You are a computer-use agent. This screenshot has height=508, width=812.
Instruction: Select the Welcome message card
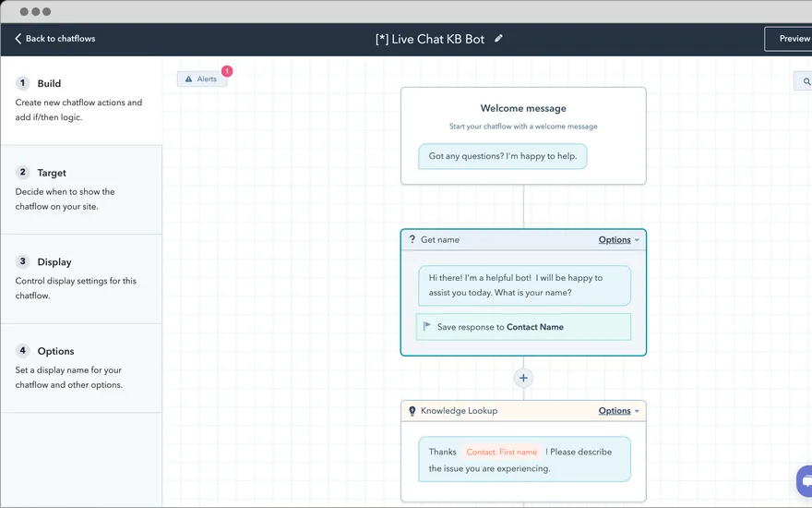pos(523,136)
